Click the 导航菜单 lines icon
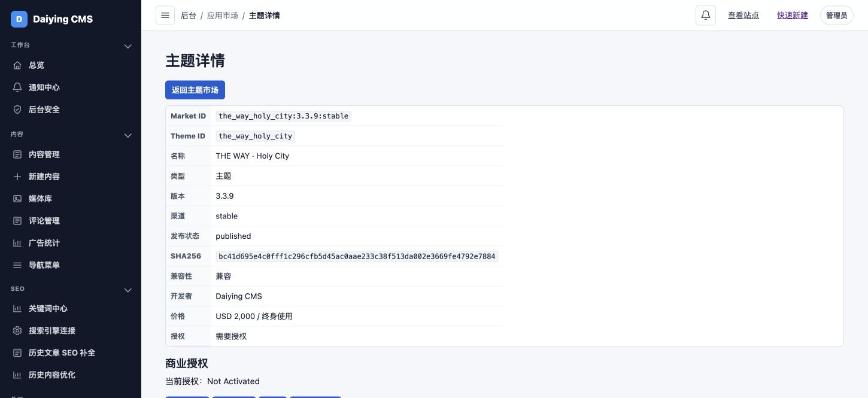 click(x=17, y=265)
